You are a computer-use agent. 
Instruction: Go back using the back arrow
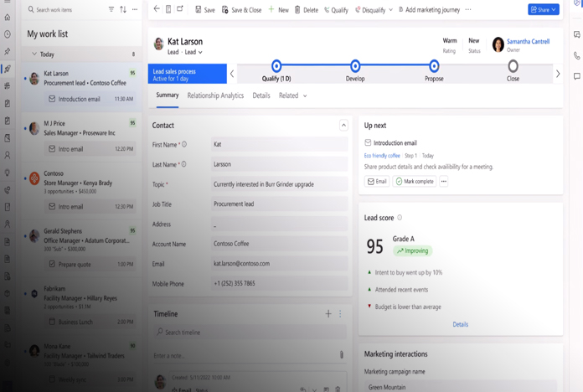tap(157, 9)
